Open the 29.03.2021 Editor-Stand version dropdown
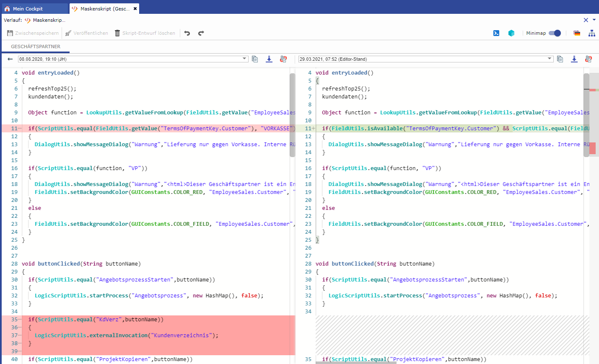The image size is (599, 364). point(425,59)
